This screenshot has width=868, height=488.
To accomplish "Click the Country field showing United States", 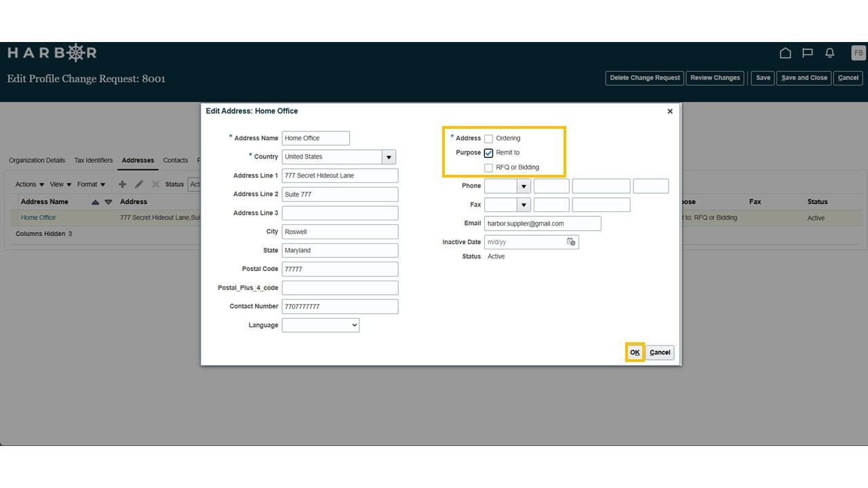I will click(x=332, y=157).
